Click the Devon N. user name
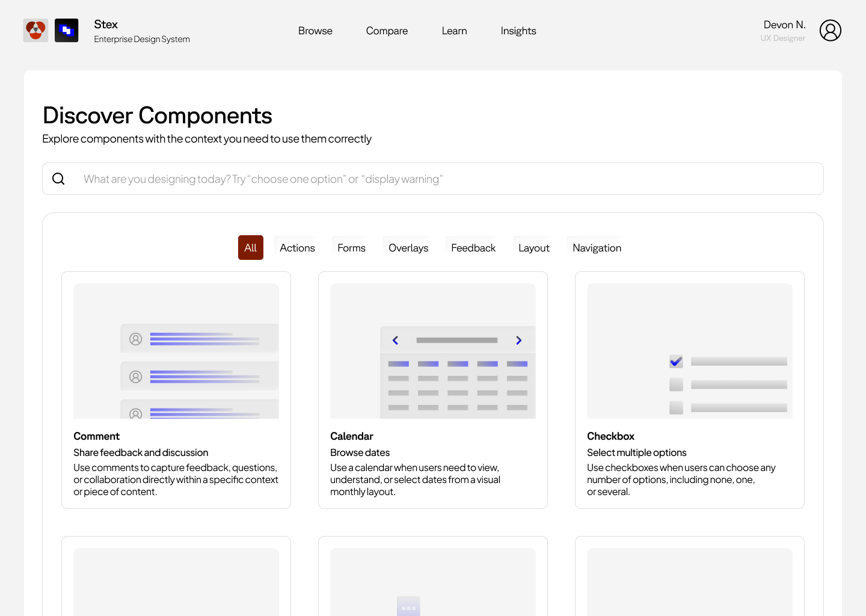 pyautogui.click(x=784, y=25)
